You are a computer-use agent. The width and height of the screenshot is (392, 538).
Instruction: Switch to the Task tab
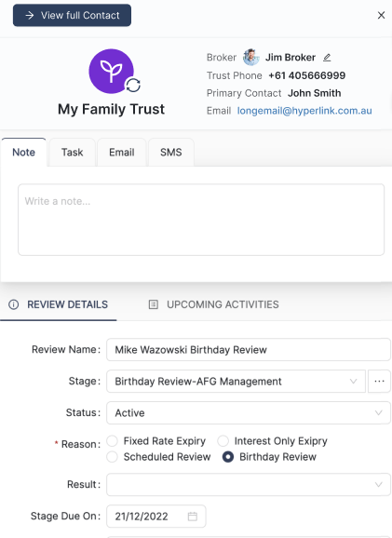click(72, 153)
